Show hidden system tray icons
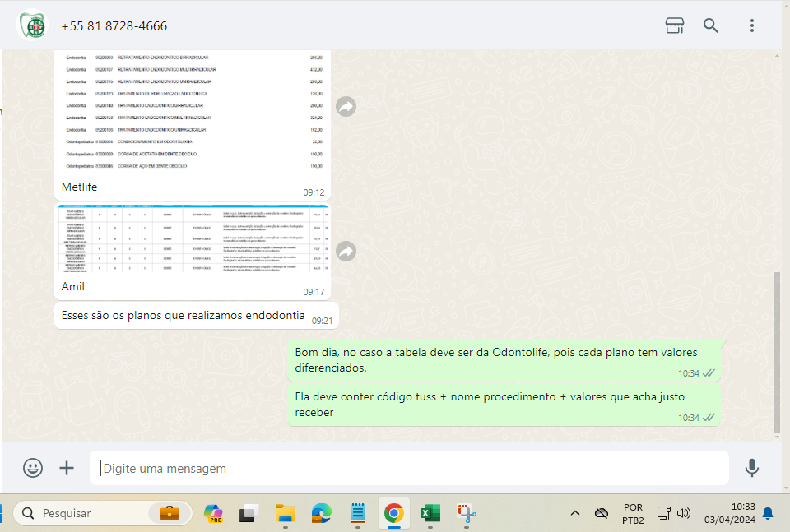The image size is (790, 532). point(575,513)
